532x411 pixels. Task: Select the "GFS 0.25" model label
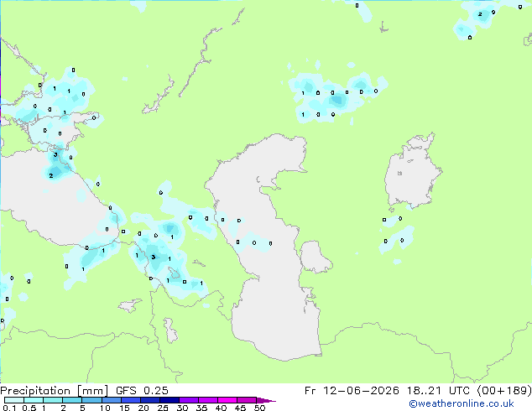tap(142, 391)
